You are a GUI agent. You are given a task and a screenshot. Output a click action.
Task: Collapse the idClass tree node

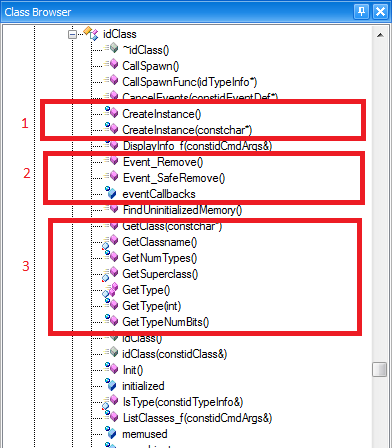[72, 34]
